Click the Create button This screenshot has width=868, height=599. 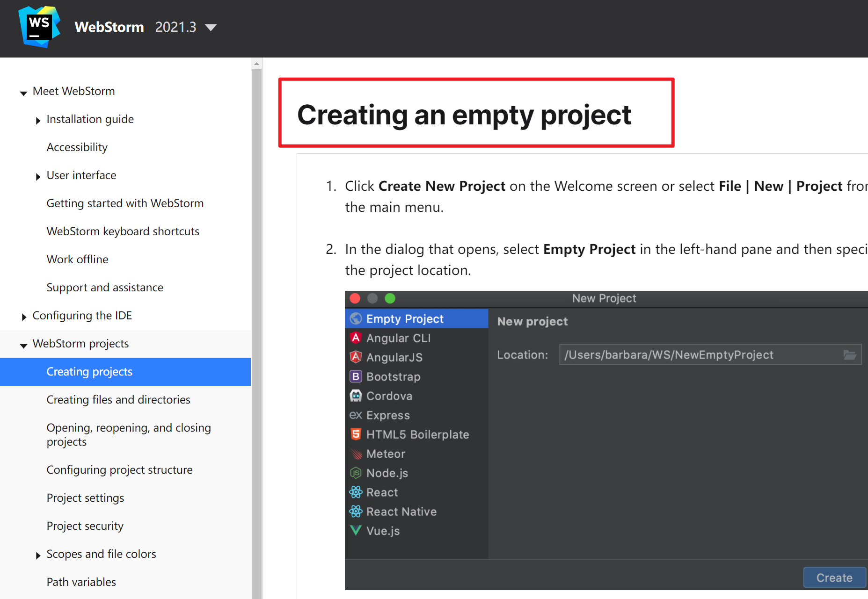(x=834, y=577)
